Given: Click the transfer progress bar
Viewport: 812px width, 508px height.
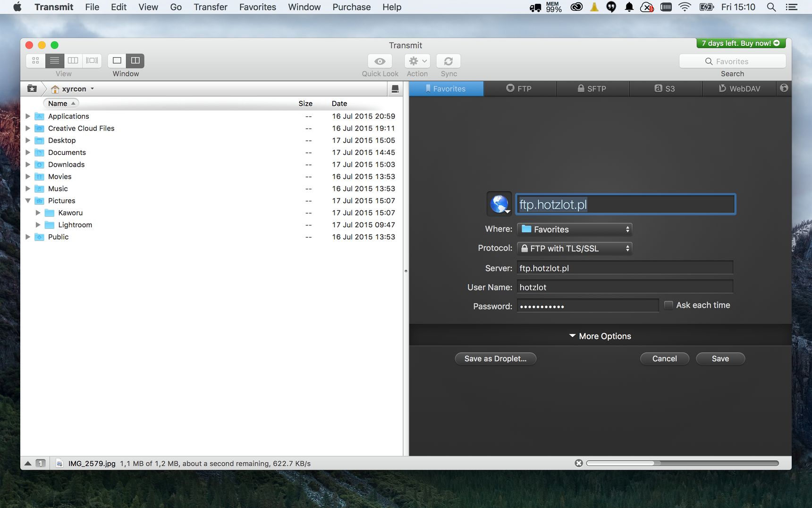Looking at the screenshot, I should (x=682, y=463).
